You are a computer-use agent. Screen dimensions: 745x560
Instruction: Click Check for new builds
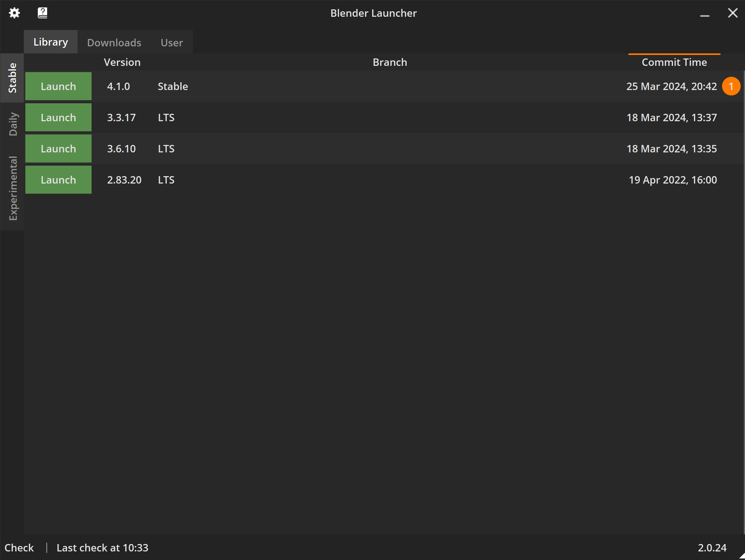(19, 548)
